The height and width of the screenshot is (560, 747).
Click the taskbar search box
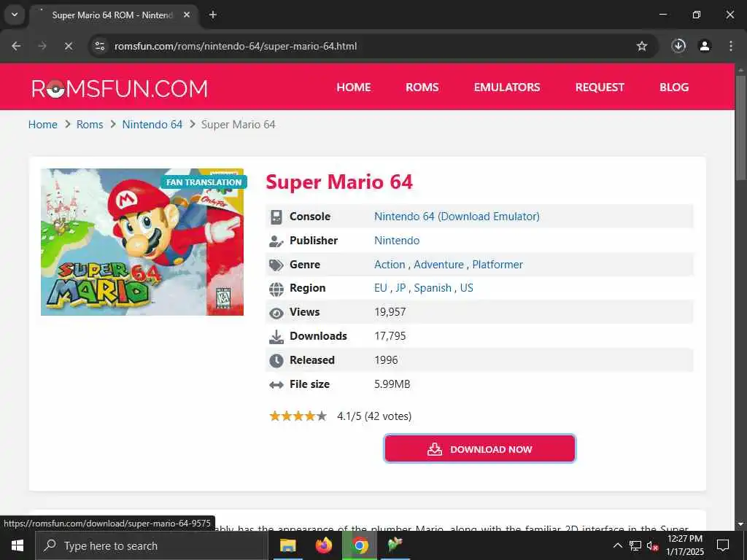152,545
